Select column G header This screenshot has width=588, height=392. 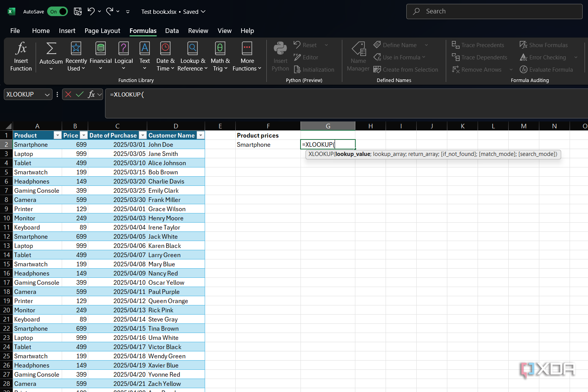(328, 126)
